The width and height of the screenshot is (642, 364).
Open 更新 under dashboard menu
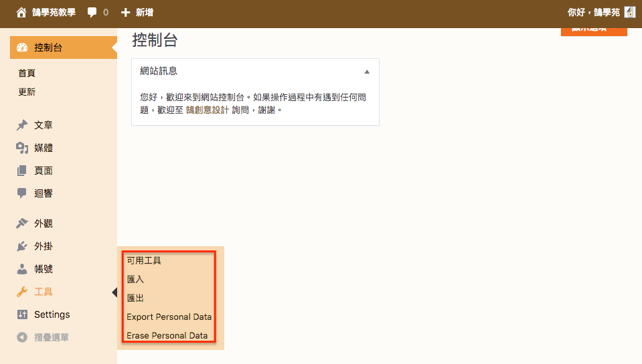27,92
